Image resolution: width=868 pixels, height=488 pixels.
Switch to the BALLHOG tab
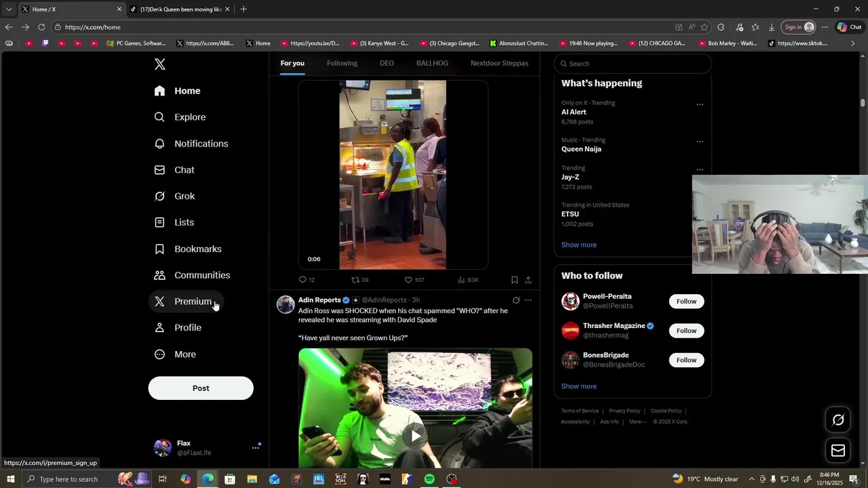(x=432, y=63)
